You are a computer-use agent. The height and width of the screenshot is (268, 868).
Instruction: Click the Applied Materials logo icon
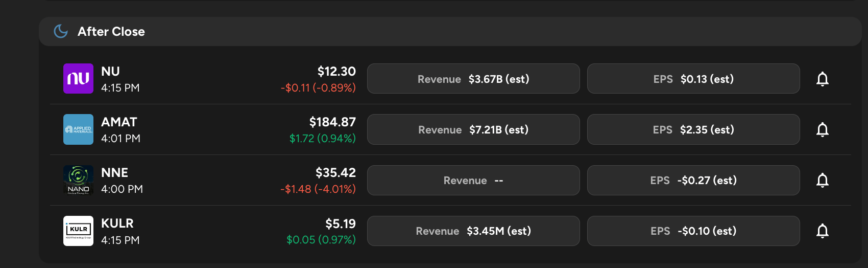pos(78,129)
